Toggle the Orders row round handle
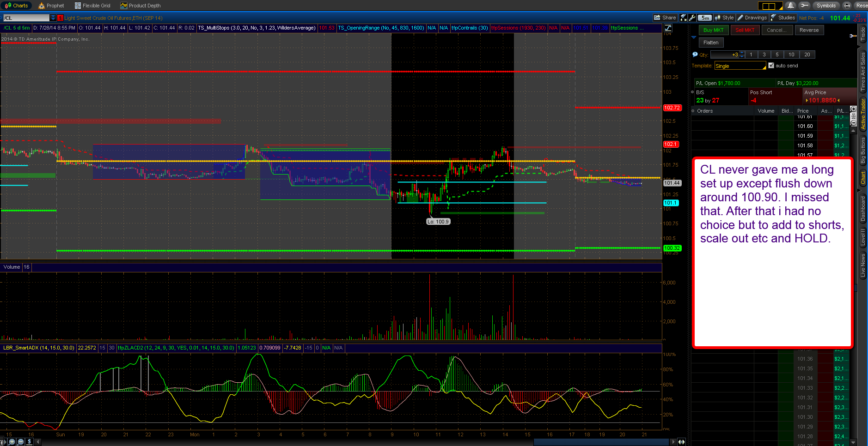The image size is (868, 446). (x=693, y=111)
